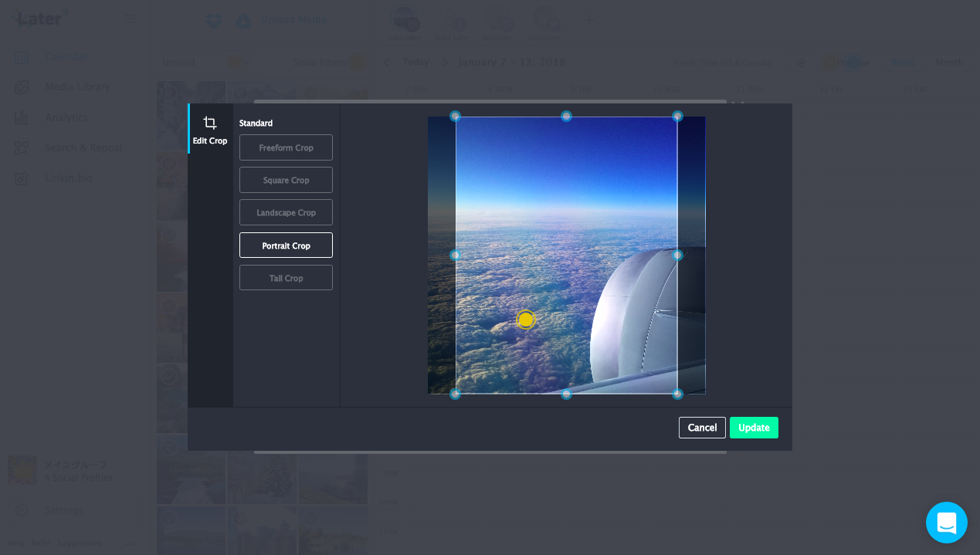This screenshot has width=980, height=555.
Task: Click Upload Media in the header
Action: (x=293, y=20)
